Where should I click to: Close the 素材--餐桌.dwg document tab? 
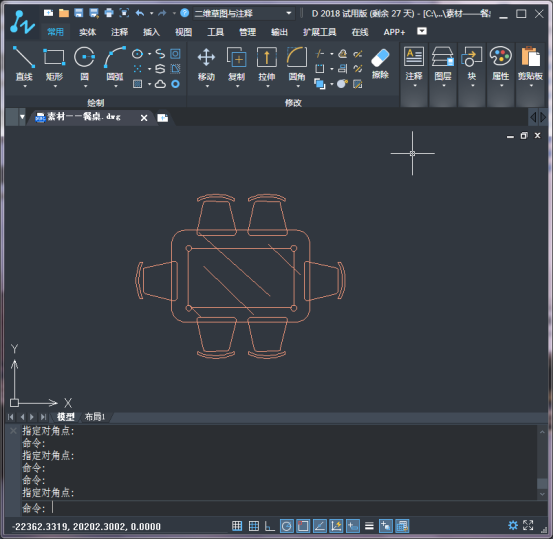(144, 118)
